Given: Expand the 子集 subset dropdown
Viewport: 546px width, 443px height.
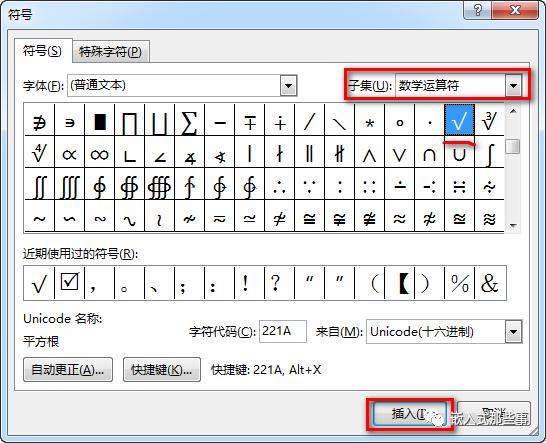Looking at the screenshot, I should (513, 85).
